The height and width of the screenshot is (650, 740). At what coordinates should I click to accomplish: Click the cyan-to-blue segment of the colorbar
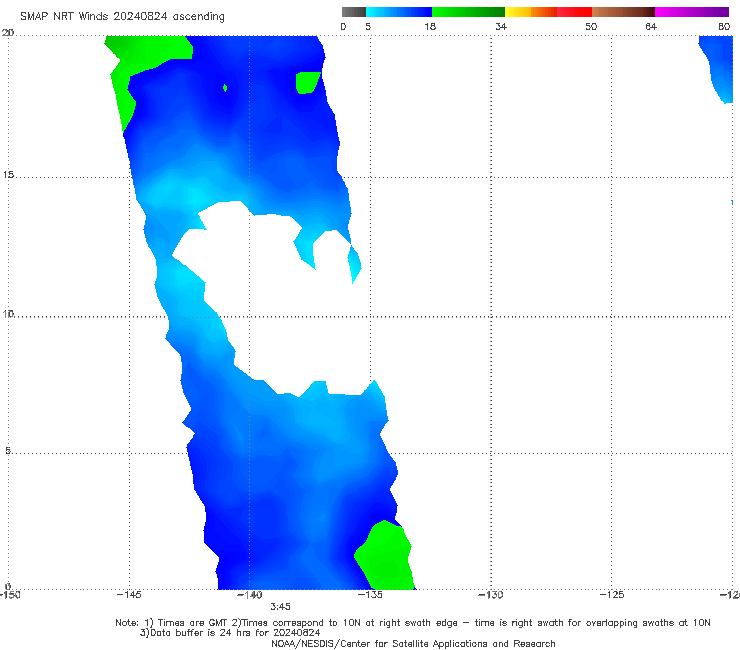399,12
